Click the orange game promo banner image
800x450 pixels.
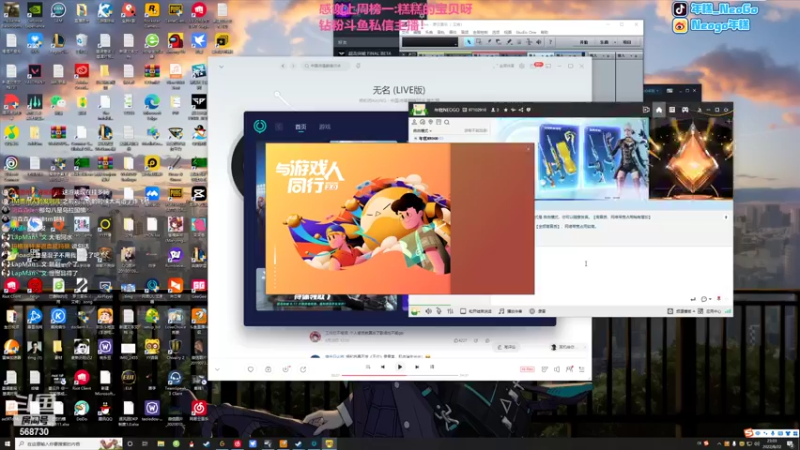pyautogui.click(x=358, y=218)
